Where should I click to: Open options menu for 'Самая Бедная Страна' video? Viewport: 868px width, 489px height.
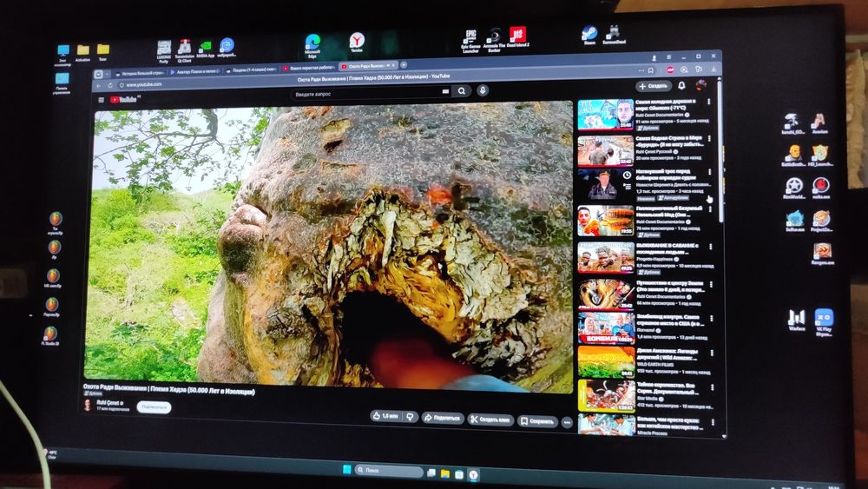coord(709,138)
